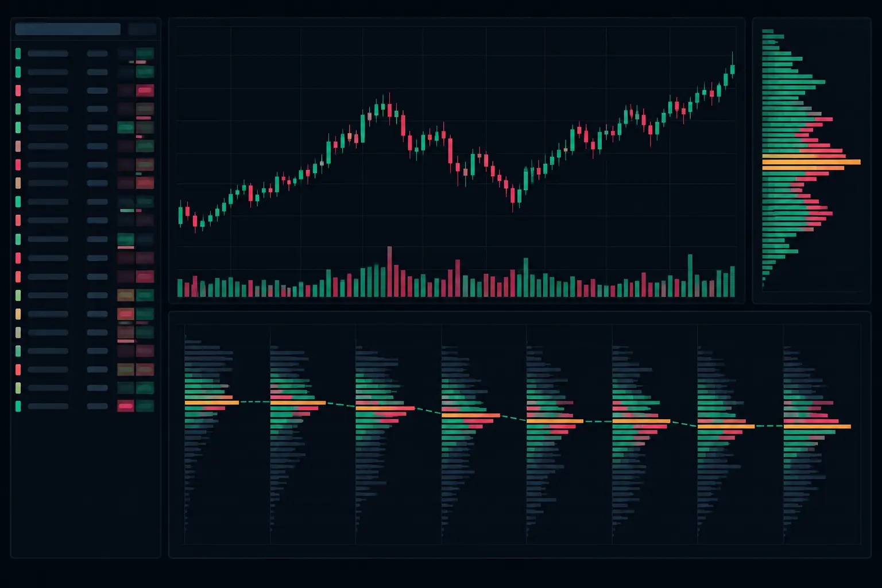Click the orange bar in the last session profile
The width and height of the screenshot is (882, 588).
[817, 427]
